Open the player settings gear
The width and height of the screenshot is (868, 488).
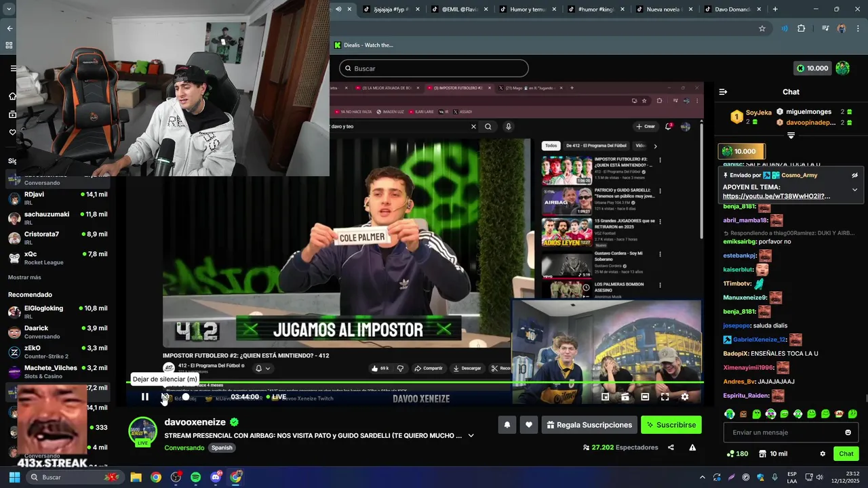point(684,397)
